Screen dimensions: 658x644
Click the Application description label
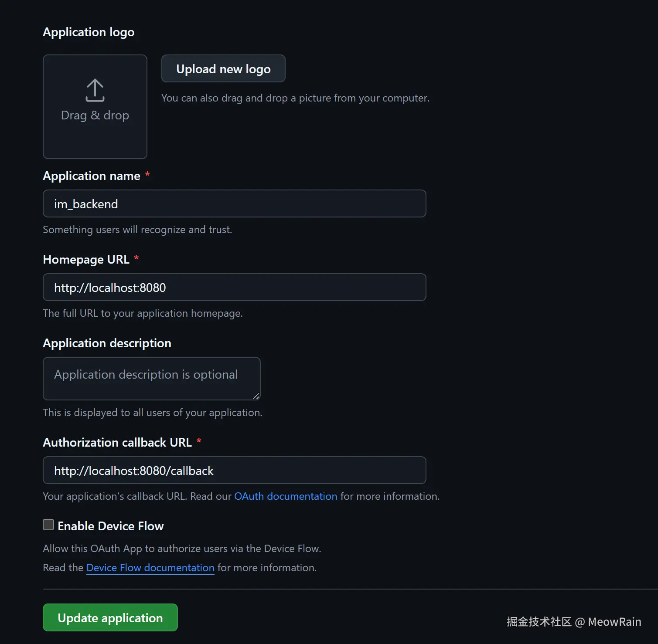(x=107, y=343)
